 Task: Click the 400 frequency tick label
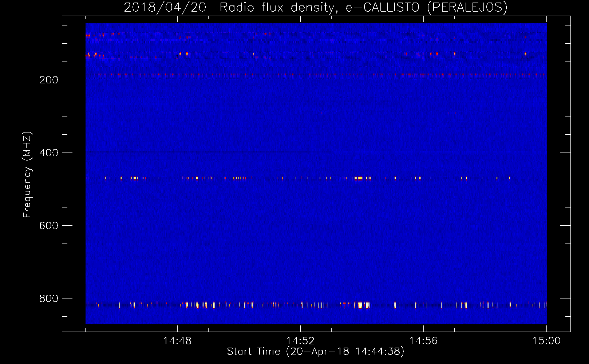pos(49,153)
